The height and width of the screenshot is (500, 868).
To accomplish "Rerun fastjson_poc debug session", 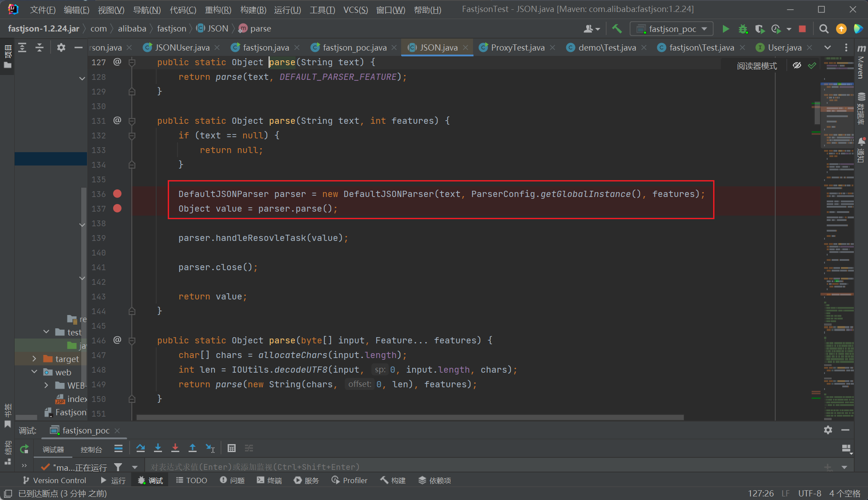I will click(x=24, y=449).
